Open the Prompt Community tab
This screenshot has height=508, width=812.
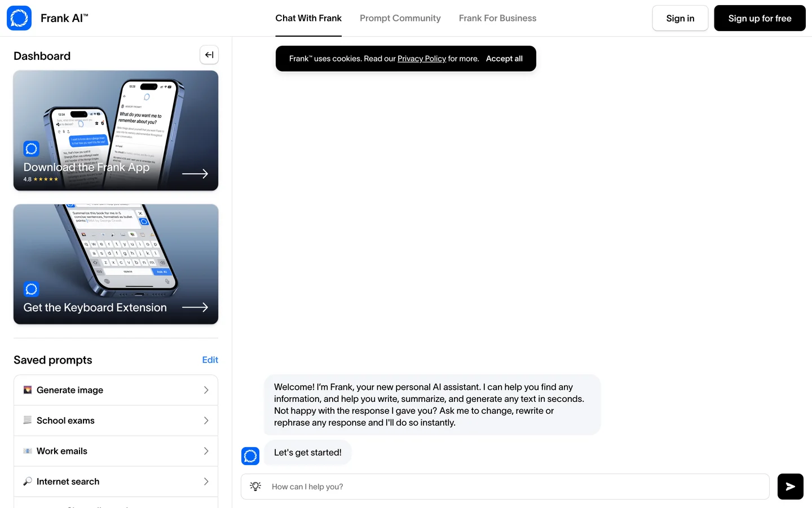400,18
